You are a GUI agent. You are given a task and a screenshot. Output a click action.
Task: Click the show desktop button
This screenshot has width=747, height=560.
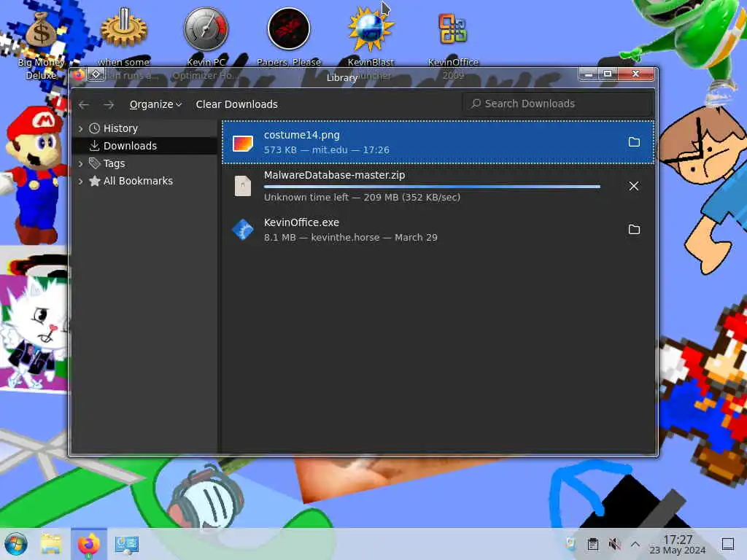click(728, 544)
